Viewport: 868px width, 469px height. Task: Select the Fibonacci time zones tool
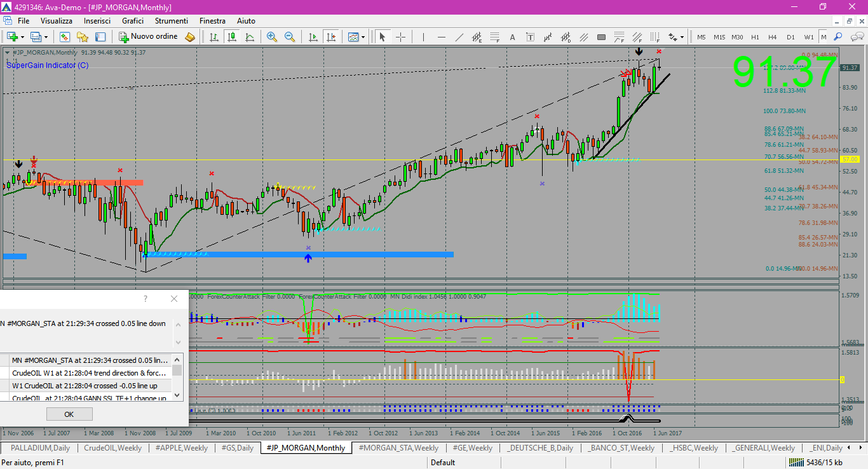pos(654,37)
